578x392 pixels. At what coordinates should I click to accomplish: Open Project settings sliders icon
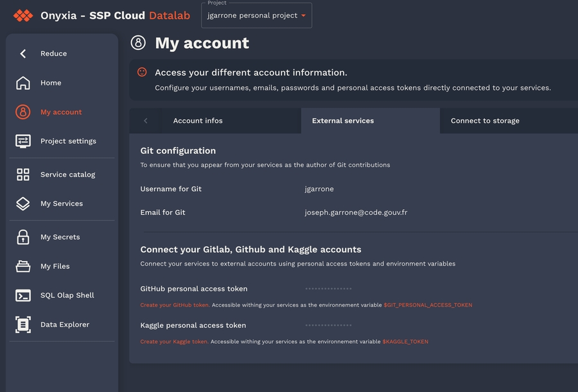(23, 141)
